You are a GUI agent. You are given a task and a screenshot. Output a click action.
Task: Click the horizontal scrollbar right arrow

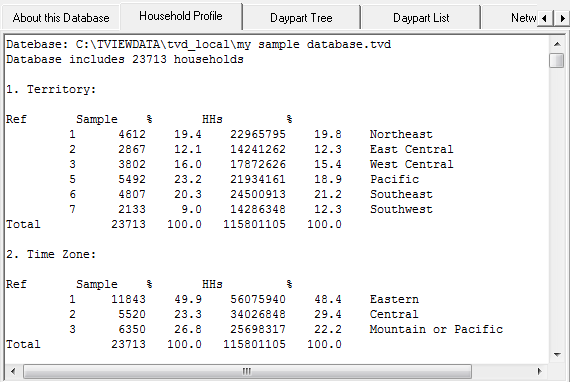pyautogui.click(x=540, y=371)
